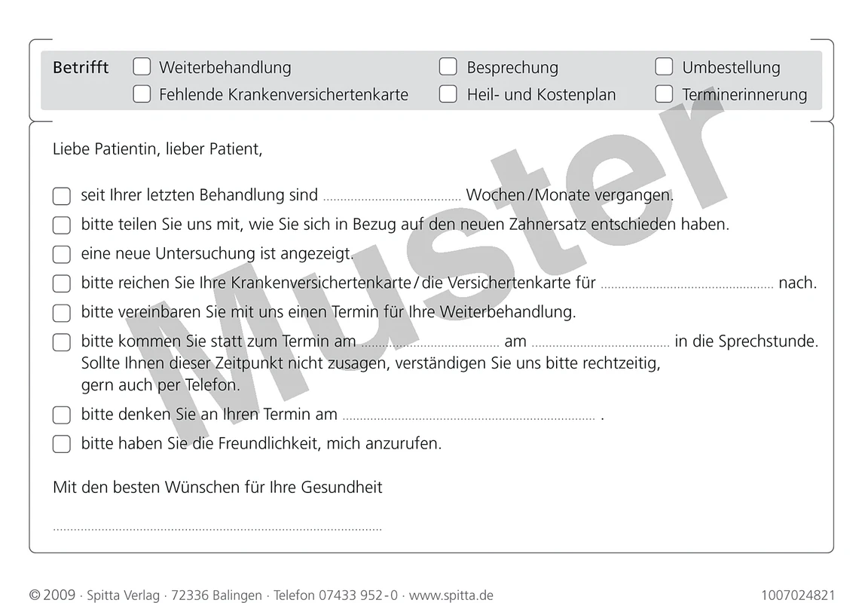Click the Wochen/Monate blank line
868x603 pixels.
(392, 195)
